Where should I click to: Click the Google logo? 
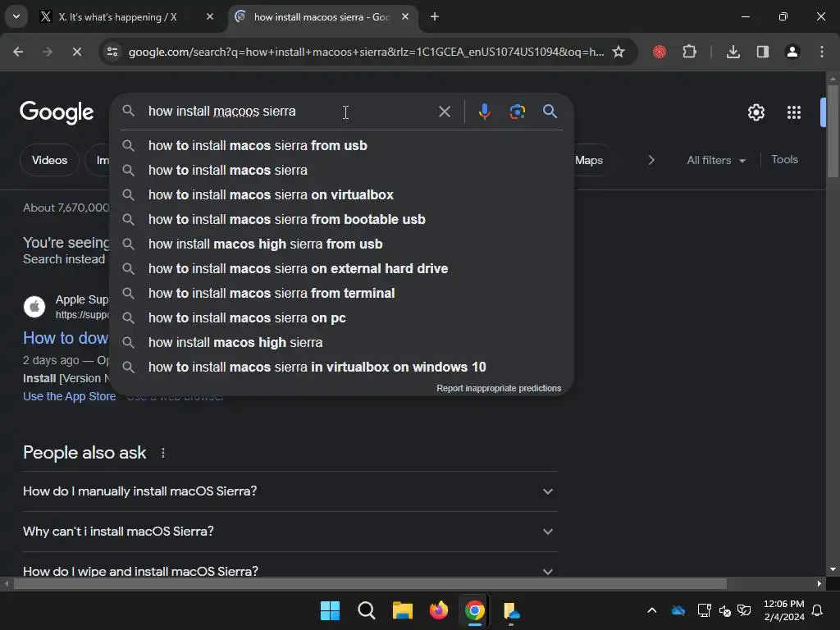(57, 112)
